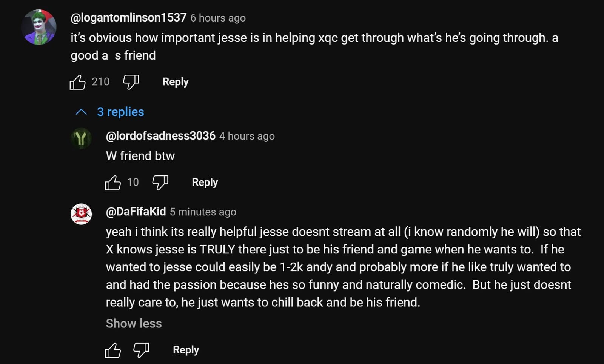Click DaFifaKid's red and white avatar

(x=81, y=214)
